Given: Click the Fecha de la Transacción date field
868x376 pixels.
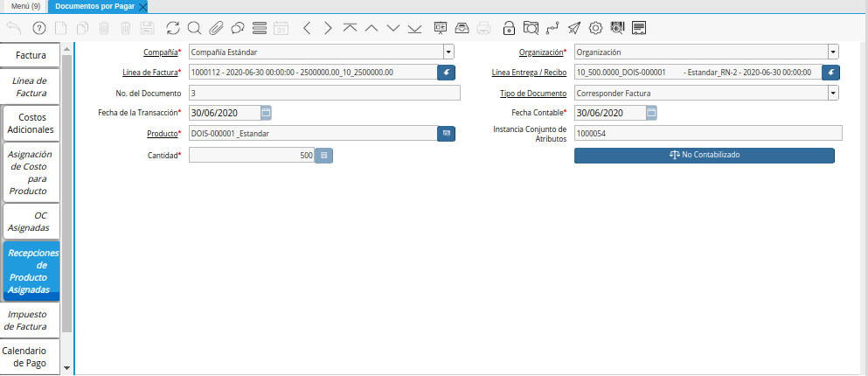Looking at the screenshot, I should [224, 113].
